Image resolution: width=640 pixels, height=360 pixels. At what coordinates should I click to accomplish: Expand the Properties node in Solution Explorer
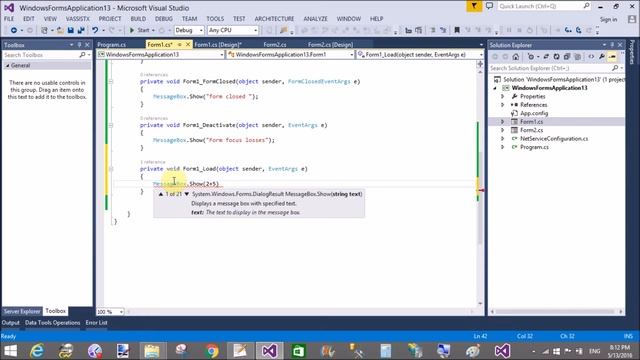(502, 96)
